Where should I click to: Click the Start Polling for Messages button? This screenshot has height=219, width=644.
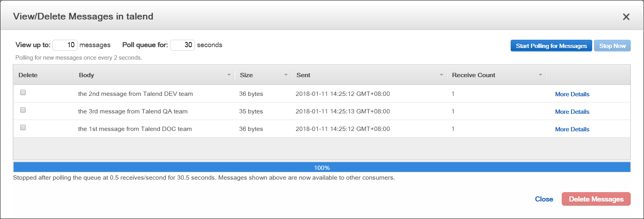point(551,46)
